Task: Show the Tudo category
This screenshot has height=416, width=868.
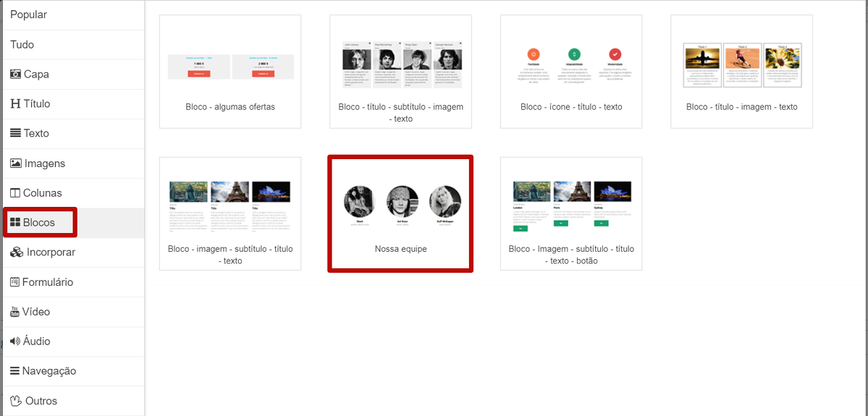Action: click(22, 44)
